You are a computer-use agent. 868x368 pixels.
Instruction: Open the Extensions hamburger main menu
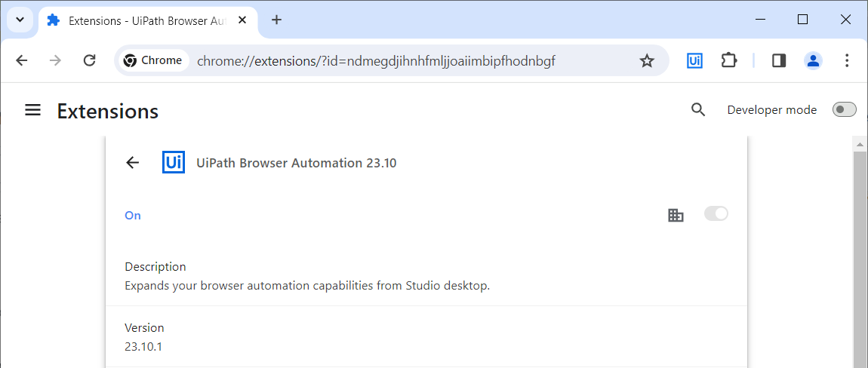(x=33, y=110)
